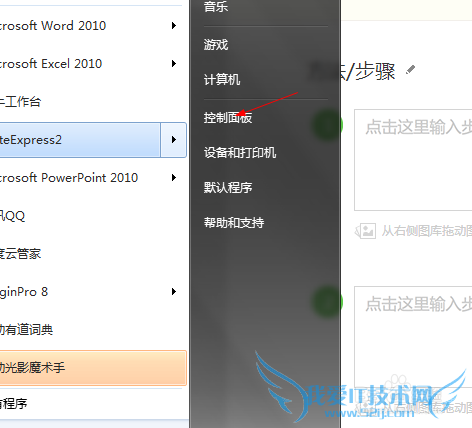The image size is (472, 428).
Task: Expand the teExpress2 jump list arrow
Action: click(x=174, y=140)
